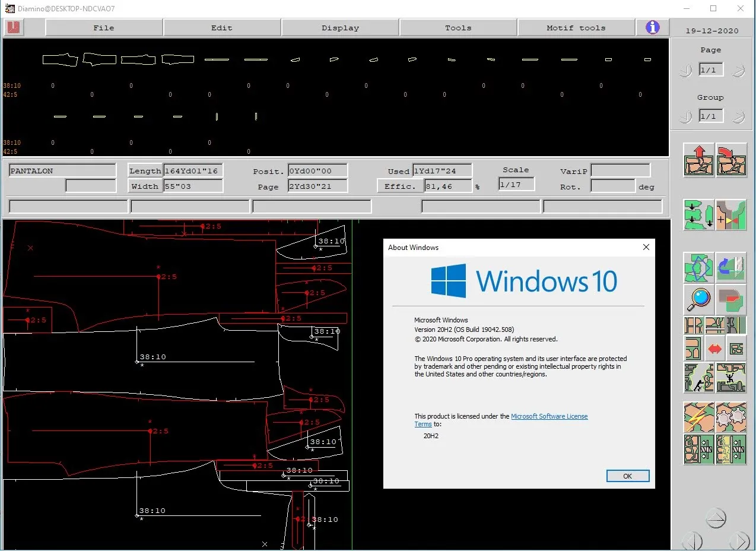Click the magnifying glass zoom tool
This screenshot has height=551, width=756.
pos(698,299)
